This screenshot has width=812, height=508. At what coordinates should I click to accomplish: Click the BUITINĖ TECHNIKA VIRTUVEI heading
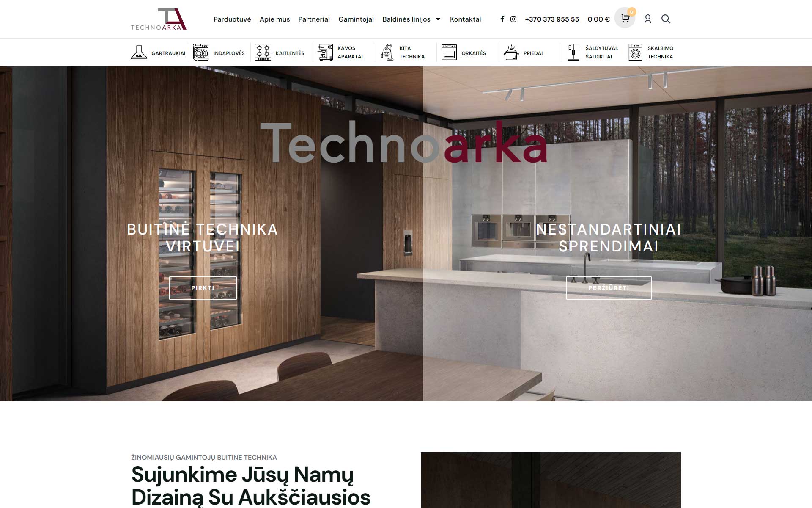203,237
